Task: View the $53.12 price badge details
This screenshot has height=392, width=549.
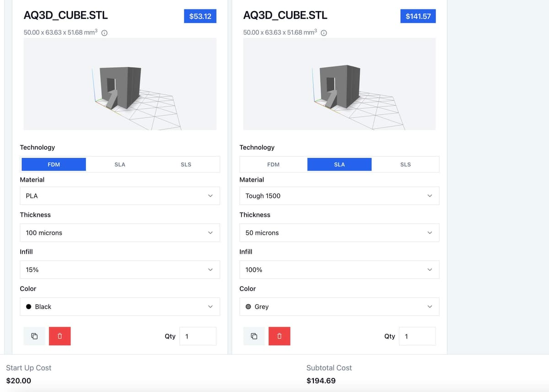Action: tap(200, 15)
